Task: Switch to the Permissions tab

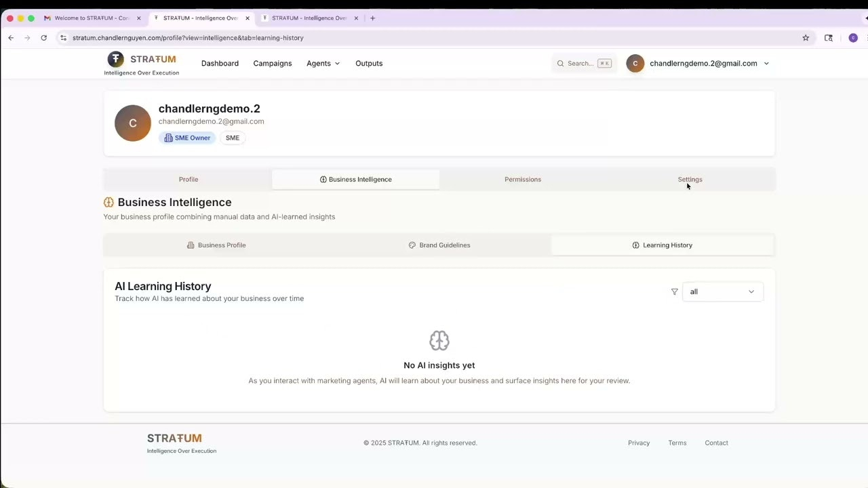Action: 522,179
